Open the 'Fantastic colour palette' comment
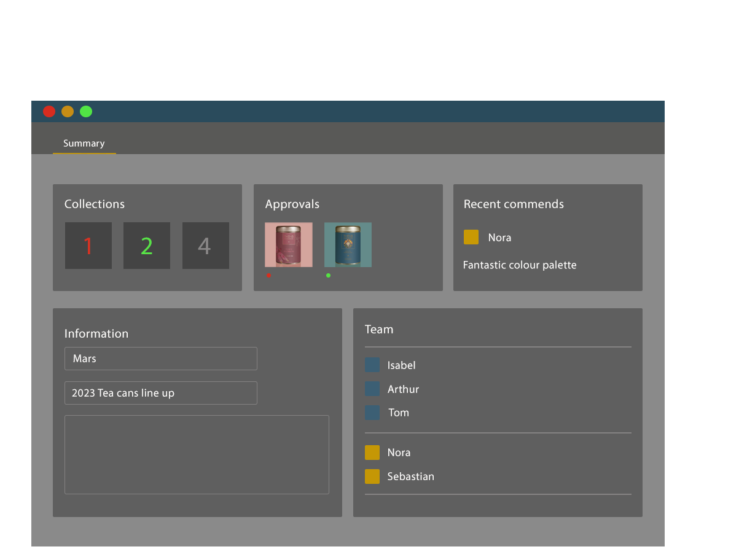The width and height of the screenshot is (747, 560). click(520, 265)
